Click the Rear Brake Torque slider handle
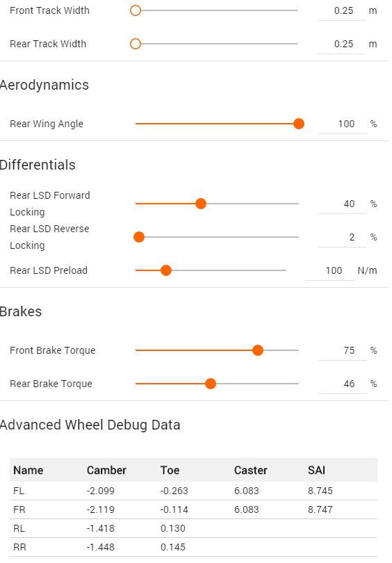Screen dimensions: 392x563 [211, 384]
